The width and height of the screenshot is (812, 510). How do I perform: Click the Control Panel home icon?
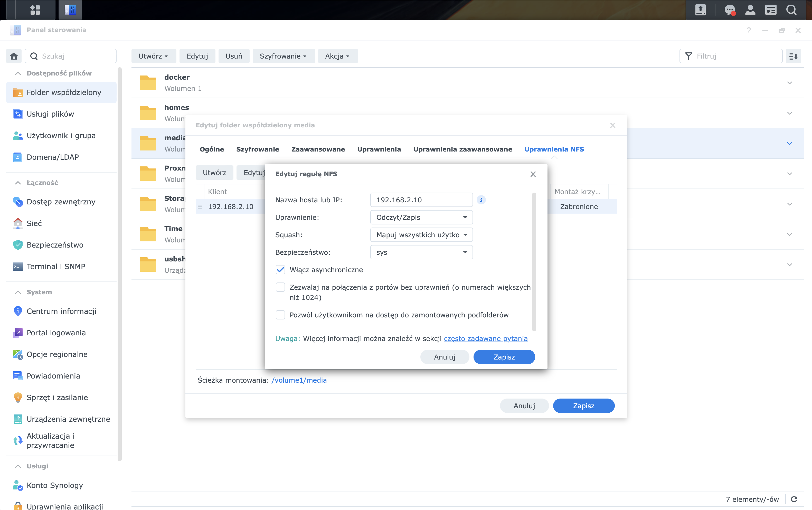tap(14, 56)
